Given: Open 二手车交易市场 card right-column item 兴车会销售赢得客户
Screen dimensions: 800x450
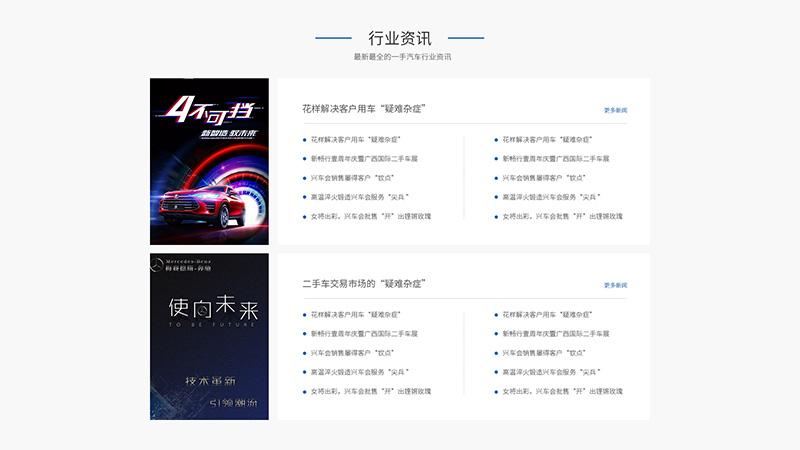Looking at the screenshot, I should coord(544,353).
